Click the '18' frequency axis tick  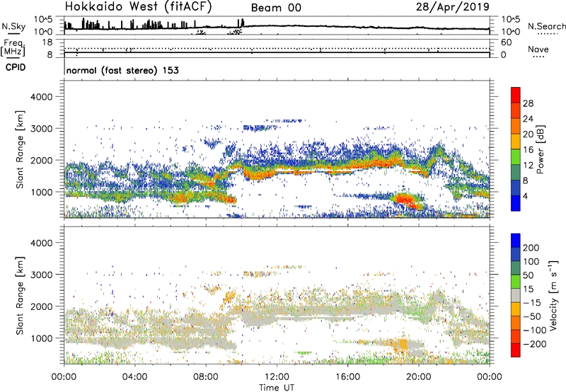pos(47,42)
